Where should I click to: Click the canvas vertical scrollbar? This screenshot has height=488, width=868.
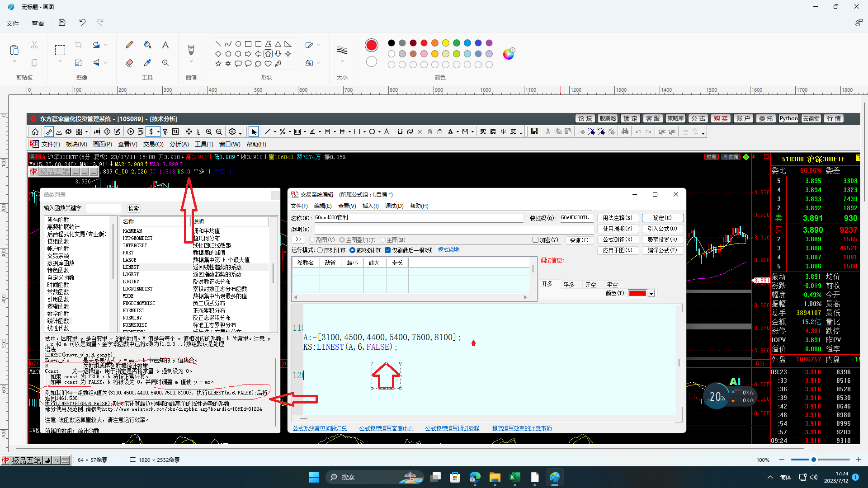pyautogui.click(x=864, y=151)
